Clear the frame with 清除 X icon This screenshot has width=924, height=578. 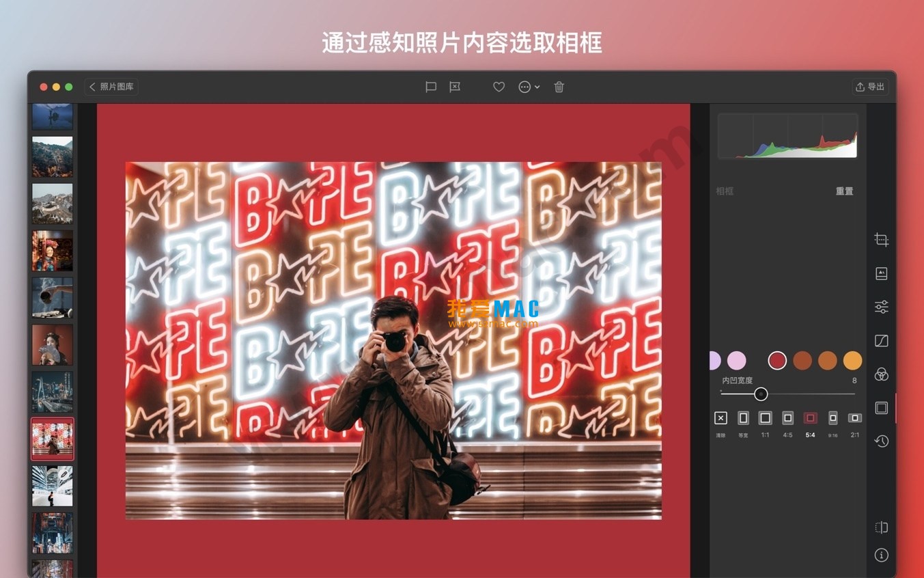click(720, 418)
